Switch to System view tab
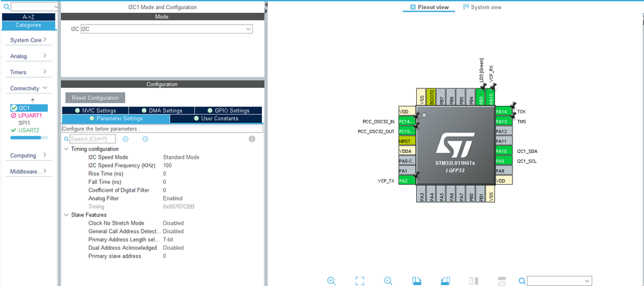The width and height of the screenshot is (644, 286). [482, 7]
